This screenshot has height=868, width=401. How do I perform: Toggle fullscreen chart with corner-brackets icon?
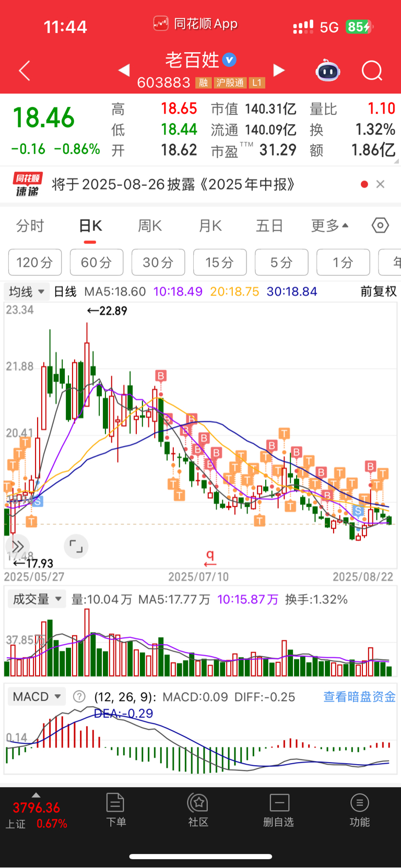(76, 546)
